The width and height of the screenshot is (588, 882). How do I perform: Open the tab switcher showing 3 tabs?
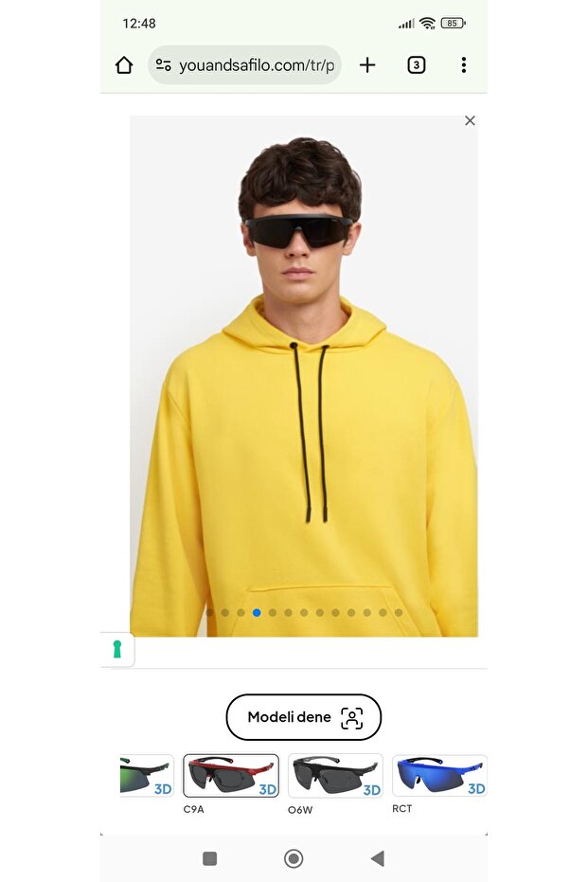[x=416, y=65]
